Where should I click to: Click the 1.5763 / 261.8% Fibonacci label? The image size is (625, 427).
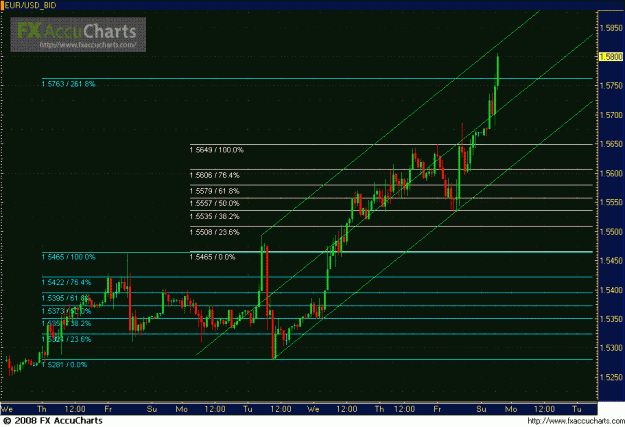tap(69, 84)
